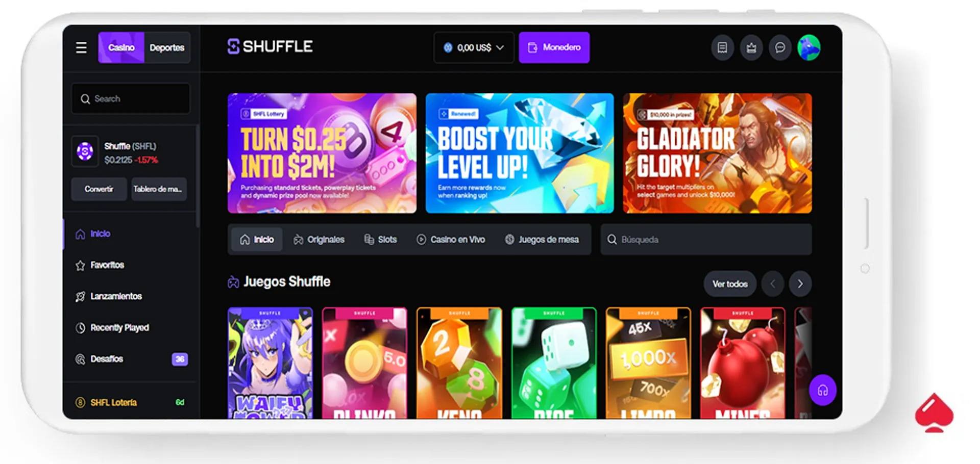Open the headset live support button

point(822,391)
